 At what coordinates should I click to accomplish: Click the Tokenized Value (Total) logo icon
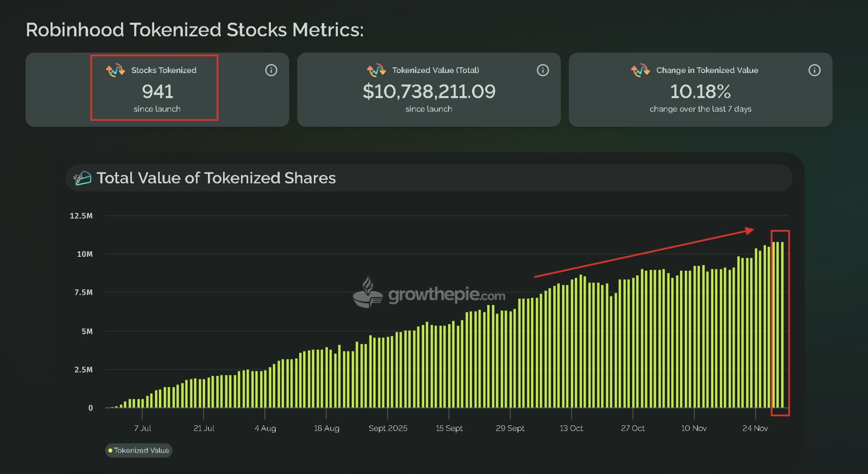376,70
